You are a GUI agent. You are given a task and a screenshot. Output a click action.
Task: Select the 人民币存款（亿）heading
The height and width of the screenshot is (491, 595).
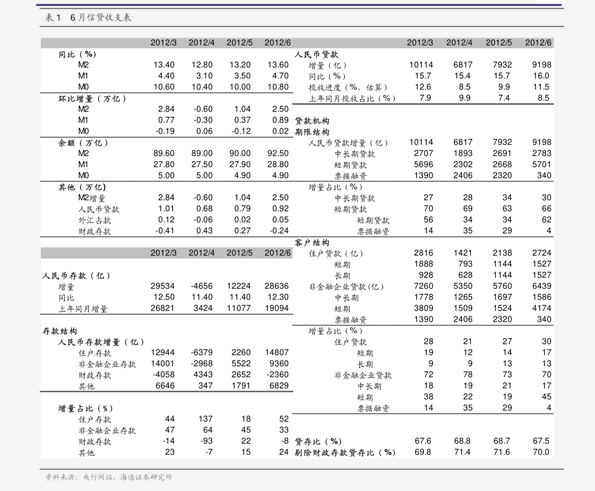[x=76, y=276]
